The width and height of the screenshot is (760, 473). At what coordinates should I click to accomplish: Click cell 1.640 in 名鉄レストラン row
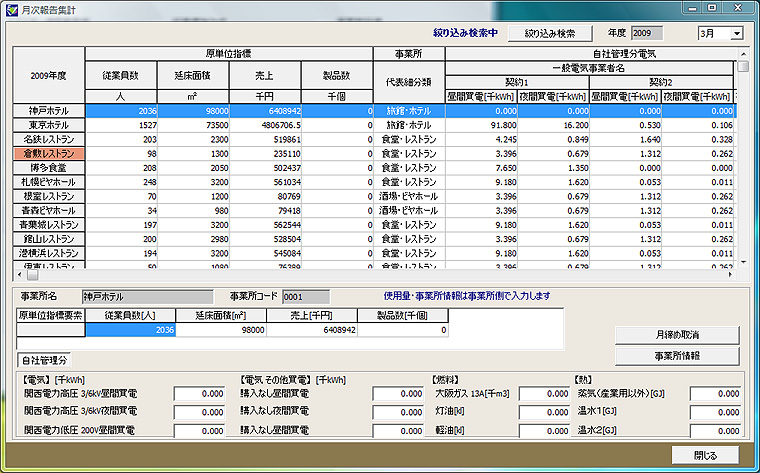[x=626, y=140]
